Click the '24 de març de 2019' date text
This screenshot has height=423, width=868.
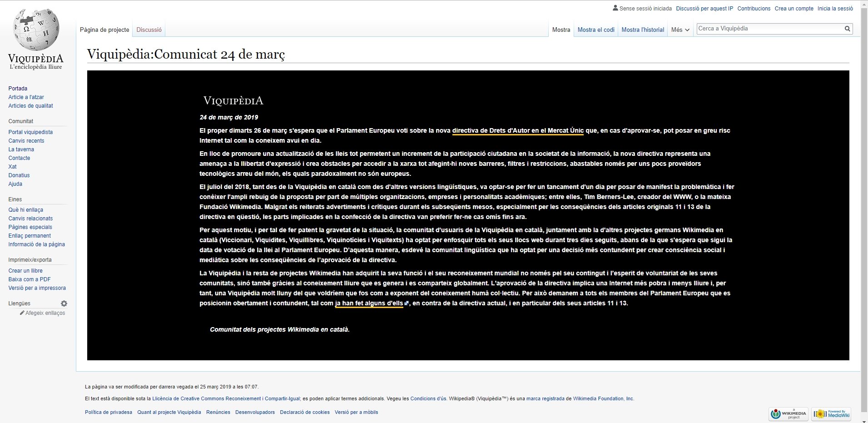click(229, 118)
